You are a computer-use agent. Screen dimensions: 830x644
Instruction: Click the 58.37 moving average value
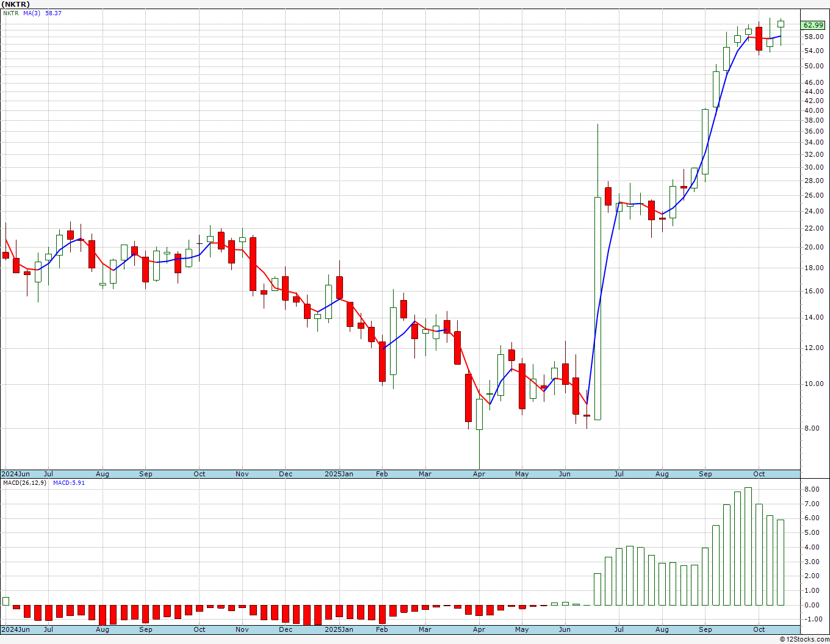[x=53, y=13]
